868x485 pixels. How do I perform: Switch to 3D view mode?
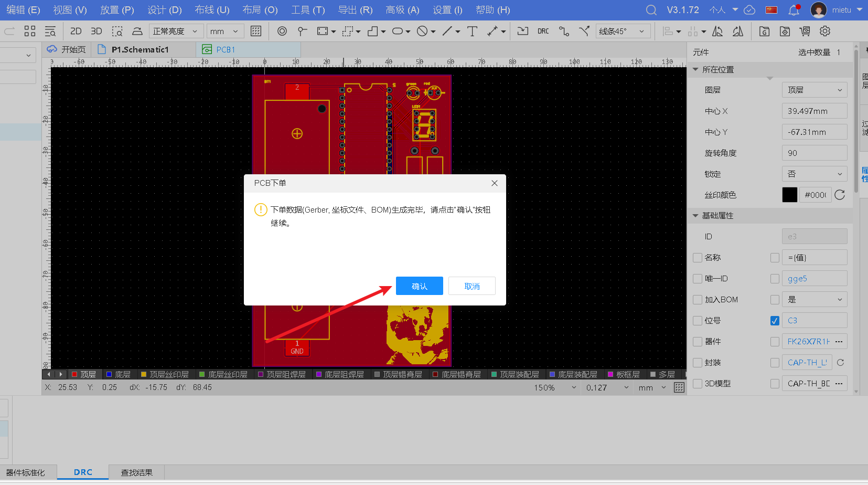pos(96,31)
